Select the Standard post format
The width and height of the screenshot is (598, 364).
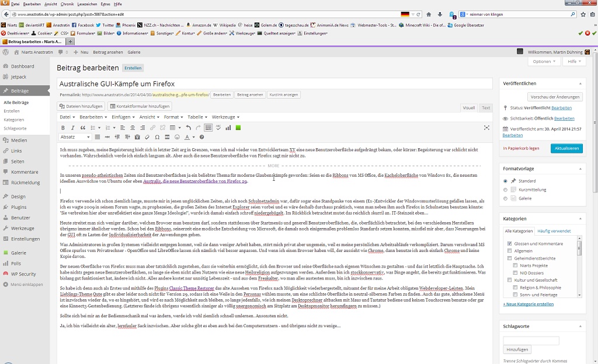[x=505, y=181]
